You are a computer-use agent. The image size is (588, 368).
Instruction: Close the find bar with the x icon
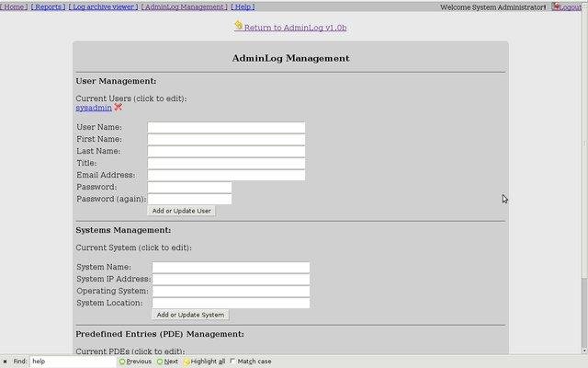click(x=6, y=362)
